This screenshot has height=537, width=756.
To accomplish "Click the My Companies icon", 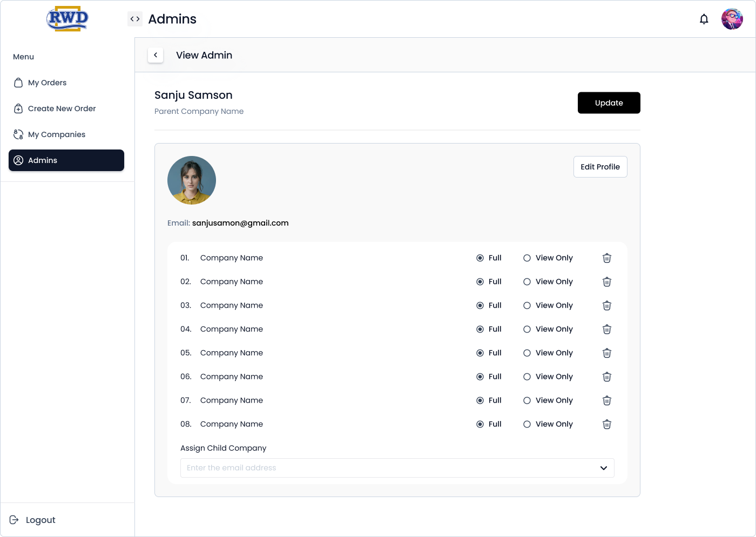I will coord(18,134).
